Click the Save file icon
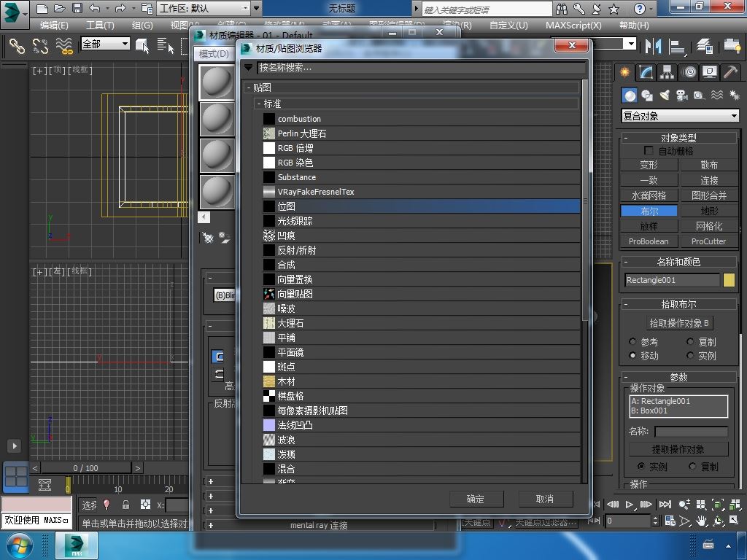Viewport: 747px width, 560px height. click(x=77, y=9)
